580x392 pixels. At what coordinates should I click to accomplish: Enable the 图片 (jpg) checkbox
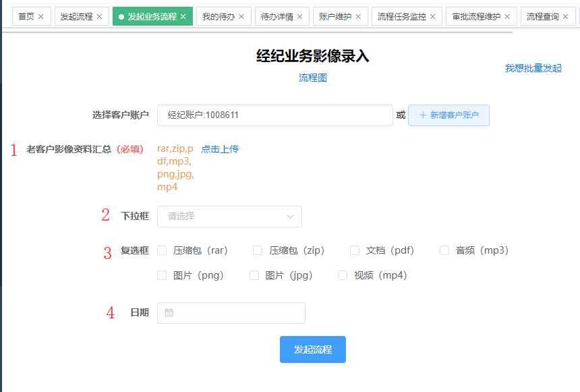coord(254,275)
